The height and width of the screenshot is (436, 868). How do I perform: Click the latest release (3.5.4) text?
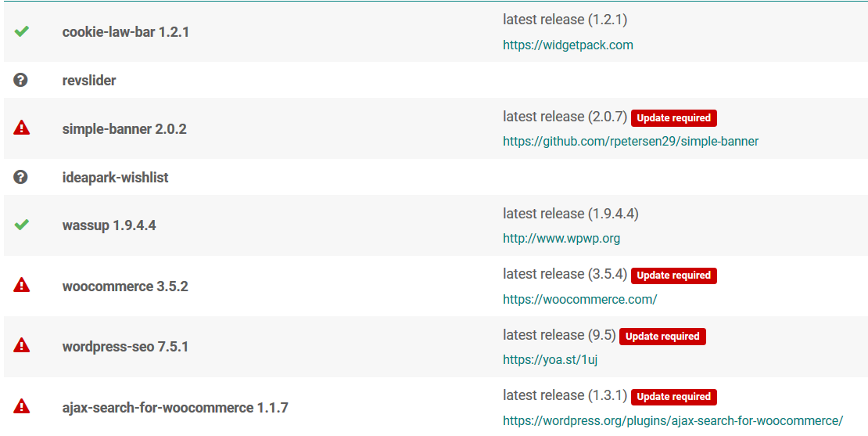click(x=565, y=274)
